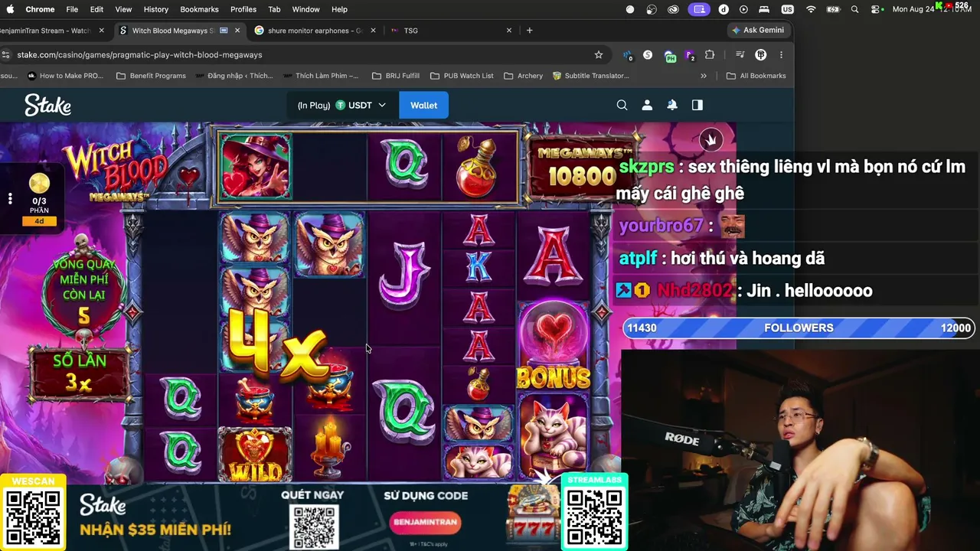Image resolution: width=980 pixels, height=551 pixels.
Task: Open macOS Spotlight search icon
Action: (854, 9)
